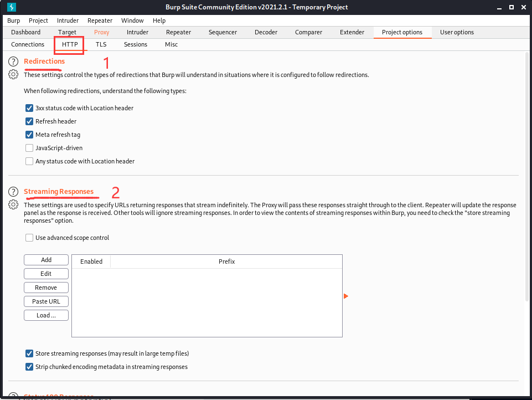The image size is (532, 400).
Task: Open the TLS sub-tab
Action: (x=101, y=44)
